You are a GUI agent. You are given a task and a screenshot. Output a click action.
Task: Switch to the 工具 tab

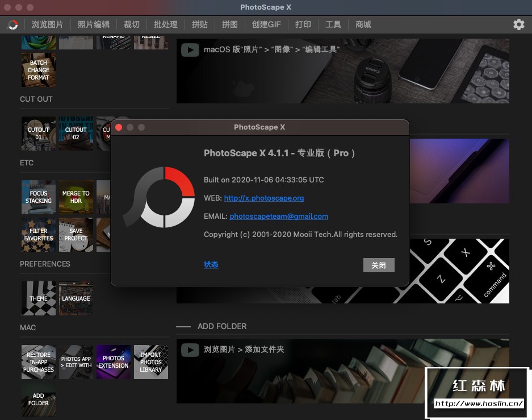point(333,24)
